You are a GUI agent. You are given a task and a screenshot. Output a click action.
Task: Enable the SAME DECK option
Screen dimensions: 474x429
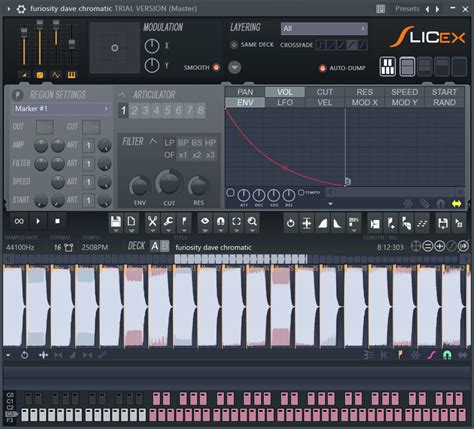tap(234, 45)
